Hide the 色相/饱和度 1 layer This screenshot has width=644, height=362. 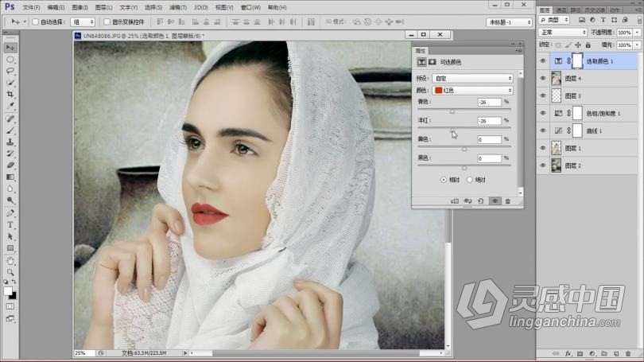(x=543, y=113)
